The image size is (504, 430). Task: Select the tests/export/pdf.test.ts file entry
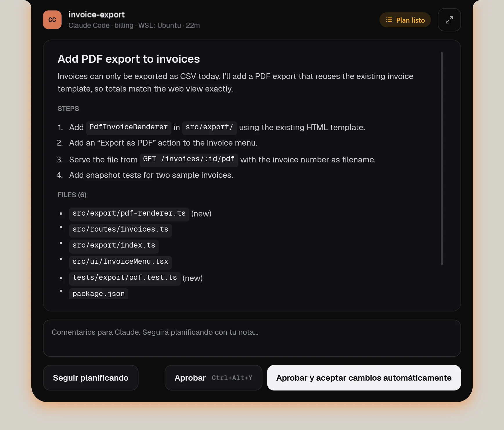click(125, 278)
